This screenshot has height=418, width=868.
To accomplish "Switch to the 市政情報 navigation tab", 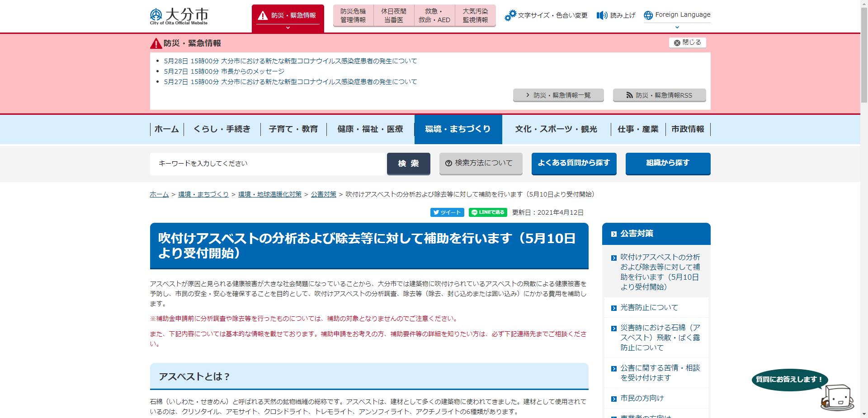I will point(688,129).
